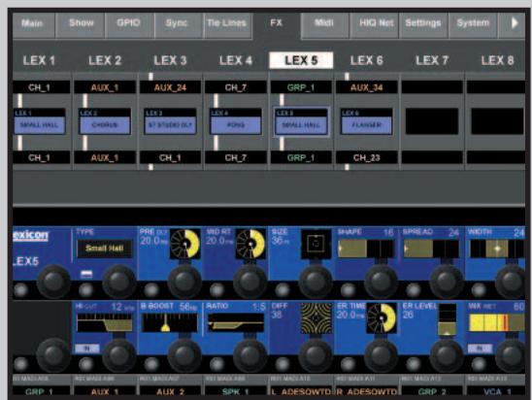Viewport: 532px width, 400px height.
Task: Push the round button beside the ER TIME knob
Action: coord(348,364)
